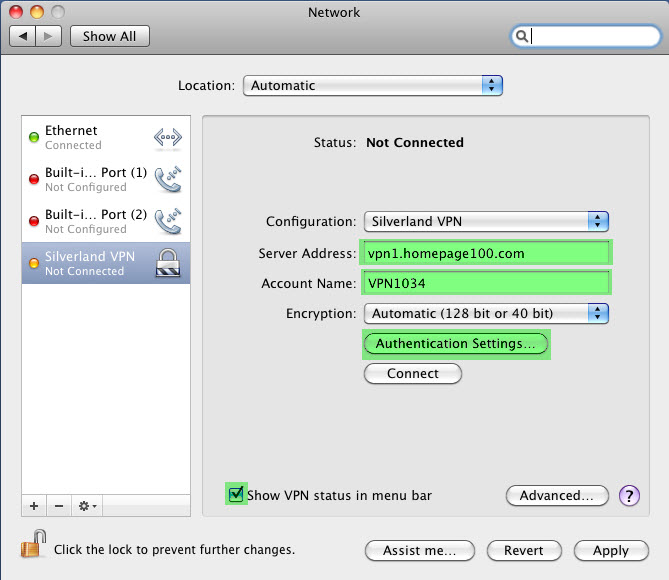Image resolution: width=669 pixels, height=580 pixels.
Task: Open the Location dropdown
Action: 373,85
